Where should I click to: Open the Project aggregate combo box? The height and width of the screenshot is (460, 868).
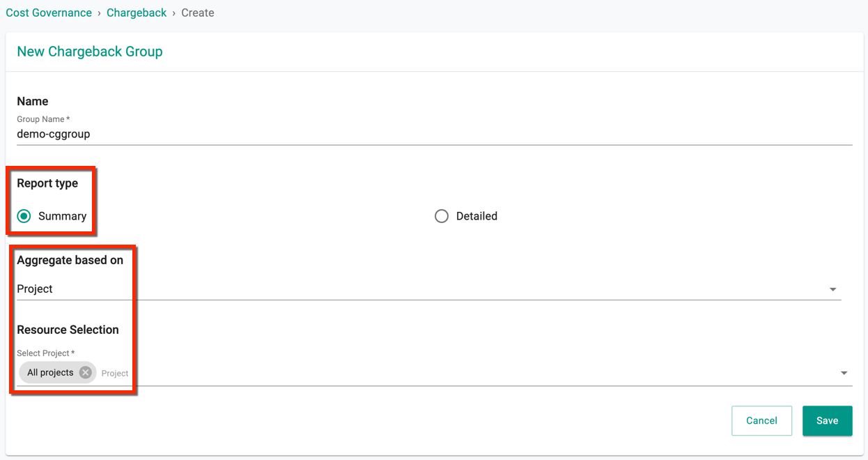428,289
